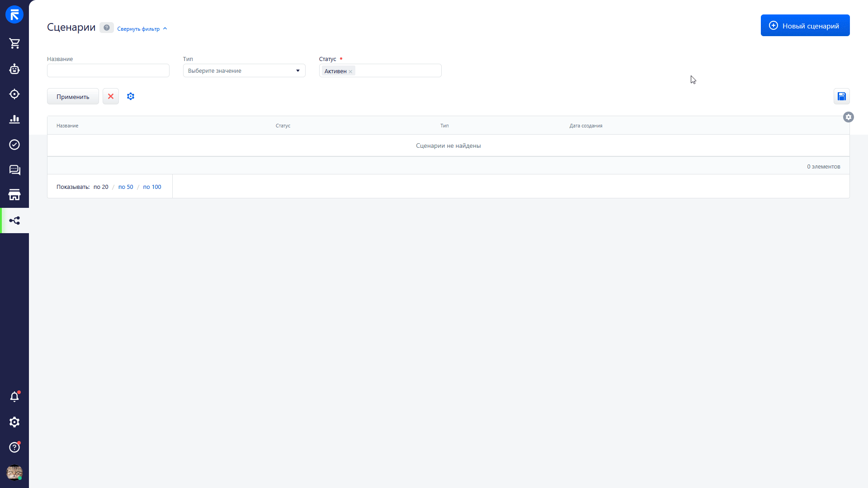Open filter settings blue gear icon
868x488 pixels.
coord(131,96)
